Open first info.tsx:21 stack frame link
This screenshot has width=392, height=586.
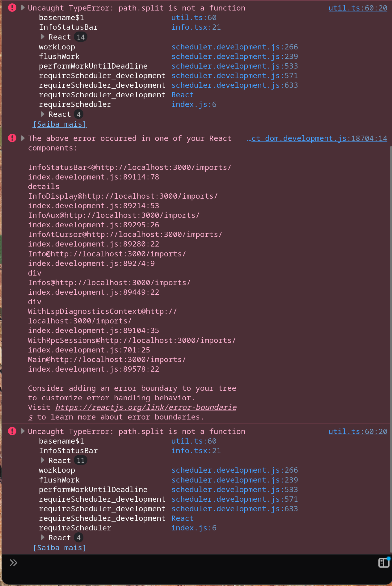pyautogui.click(x=196, y=27)
